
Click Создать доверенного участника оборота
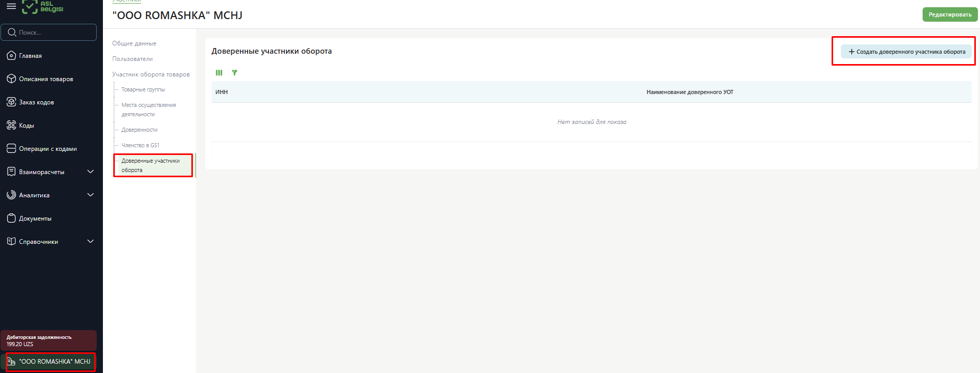tap(906, 52)
